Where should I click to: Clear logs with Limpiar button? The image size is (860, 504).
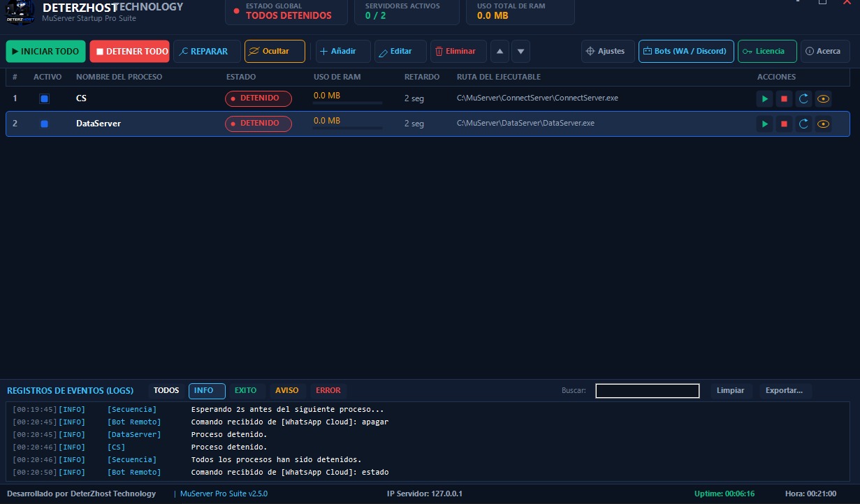[731, 391]
